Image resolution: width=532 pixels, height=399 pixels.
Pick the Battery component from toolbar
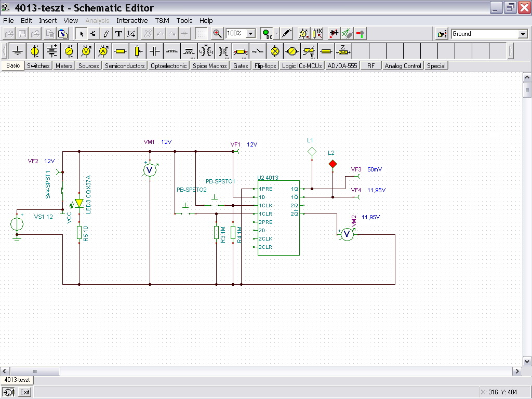click(x=52, y=51)
